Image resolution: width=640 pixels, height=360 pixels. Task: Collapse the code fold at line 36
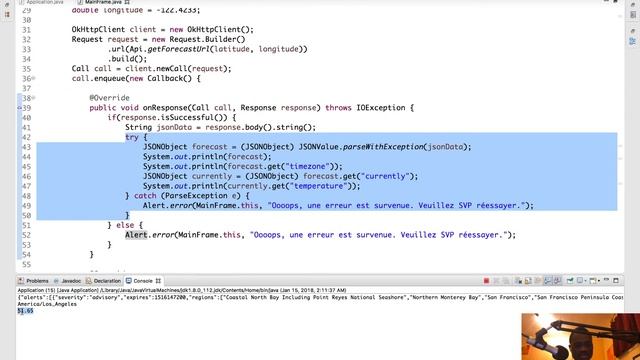click(33, 78)
